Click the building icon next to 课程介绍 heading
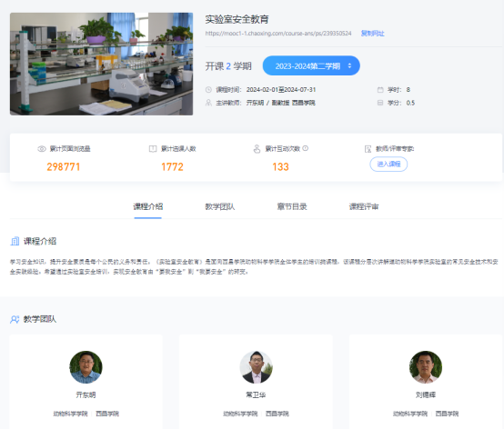This screenshot has height=429, width=504. (15, 241)
